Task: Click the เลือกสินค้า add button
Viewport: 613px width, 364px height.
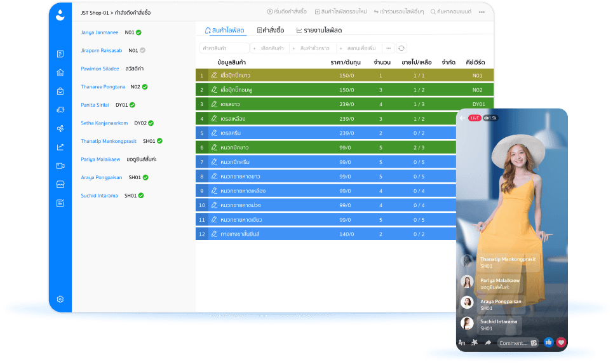Action: pyautogui.click(x=269, y=48)
